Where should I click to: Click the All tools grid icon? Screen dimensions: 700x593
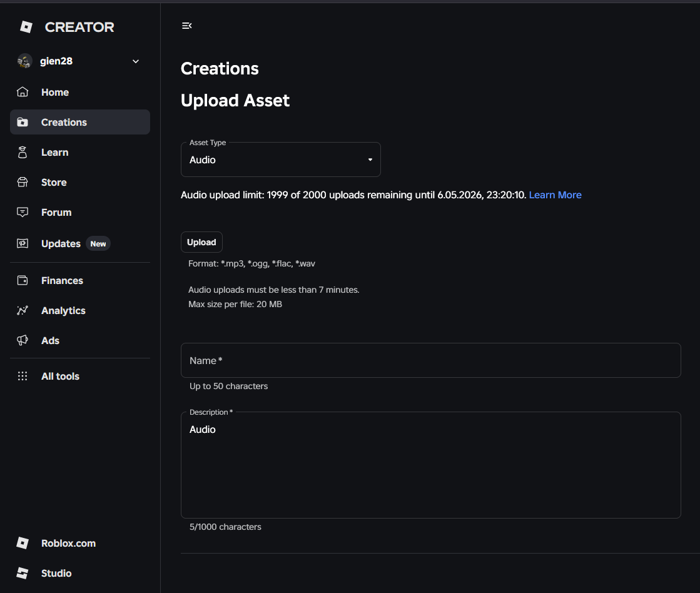click(23, 376)
